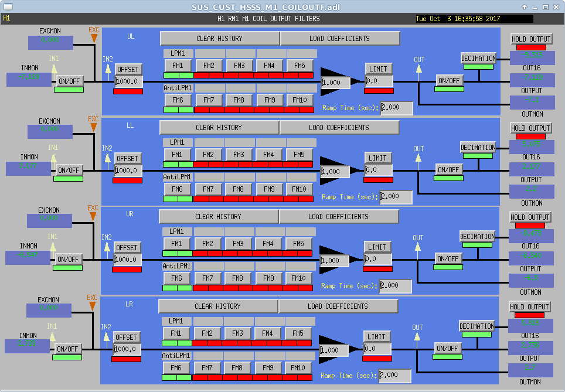This screenshot has width=565, height=392.
Task: Click the LR offset value field 1000.0
Action: pyautogui.click(x=127, y=349)
